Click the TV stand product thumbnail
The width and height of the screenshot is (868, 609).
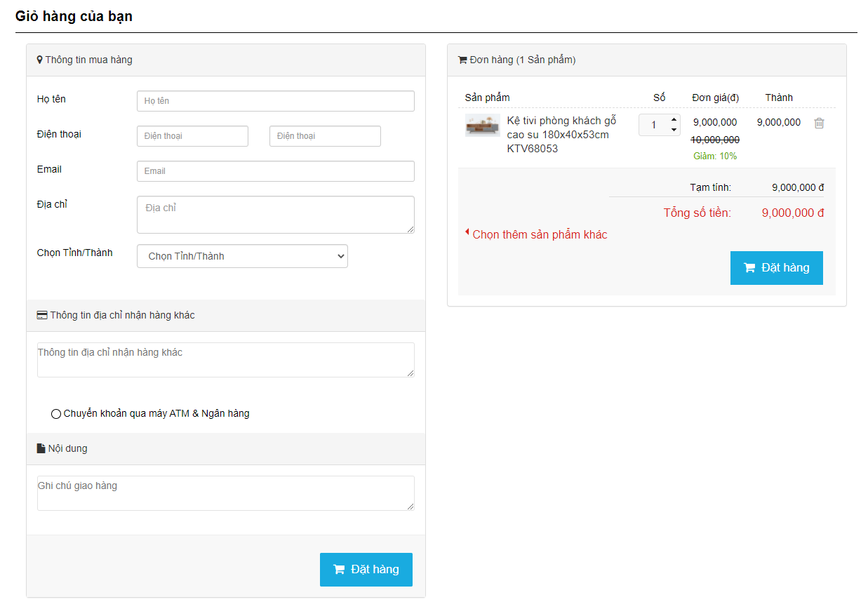483,126
